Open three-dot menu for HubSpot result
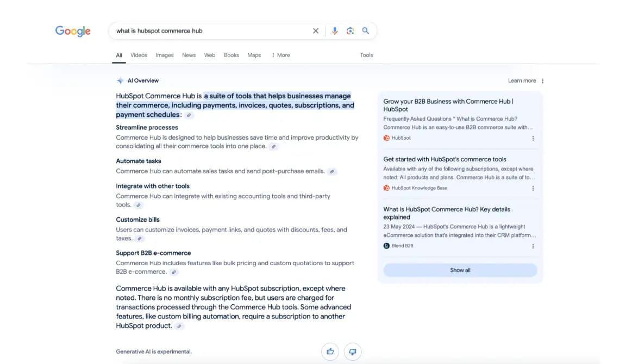632x364 pixels. coord(533,139)
